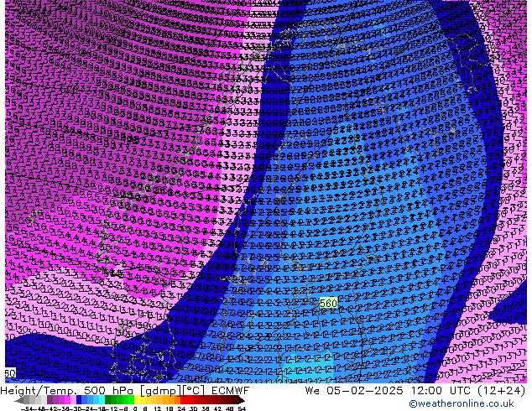
Task: Pick the dark blue swatch in the legend
Action: click(79, 401)
